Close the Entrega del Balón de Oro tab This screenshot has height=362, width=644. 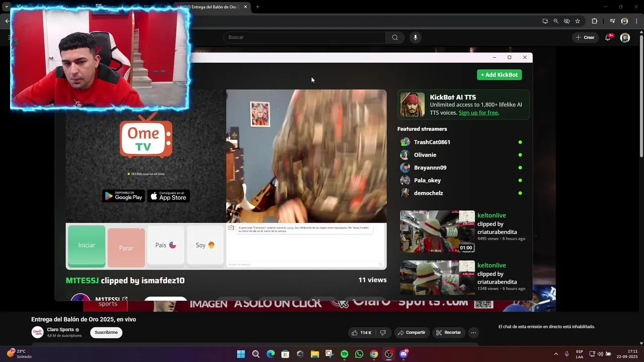[246, 7]
